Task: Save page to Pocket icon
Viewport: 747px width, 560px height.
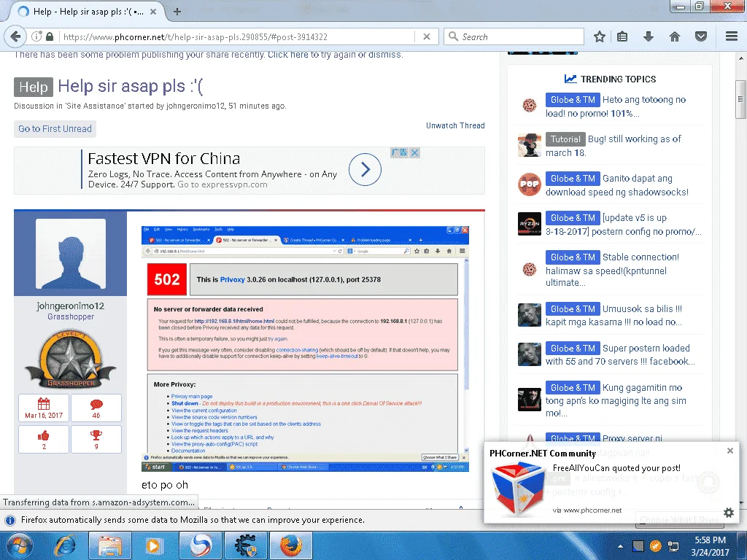Action: (x=701, y=36)
